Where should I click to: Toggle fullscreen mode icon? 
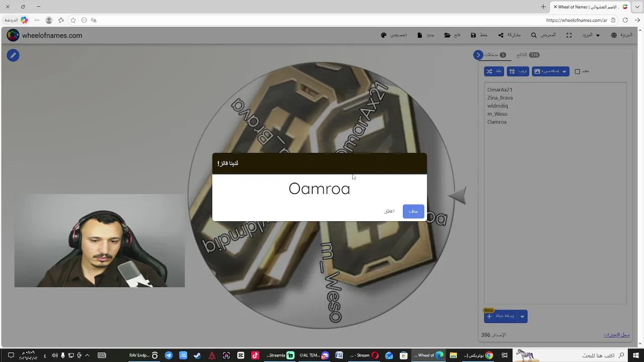[569, 35]
